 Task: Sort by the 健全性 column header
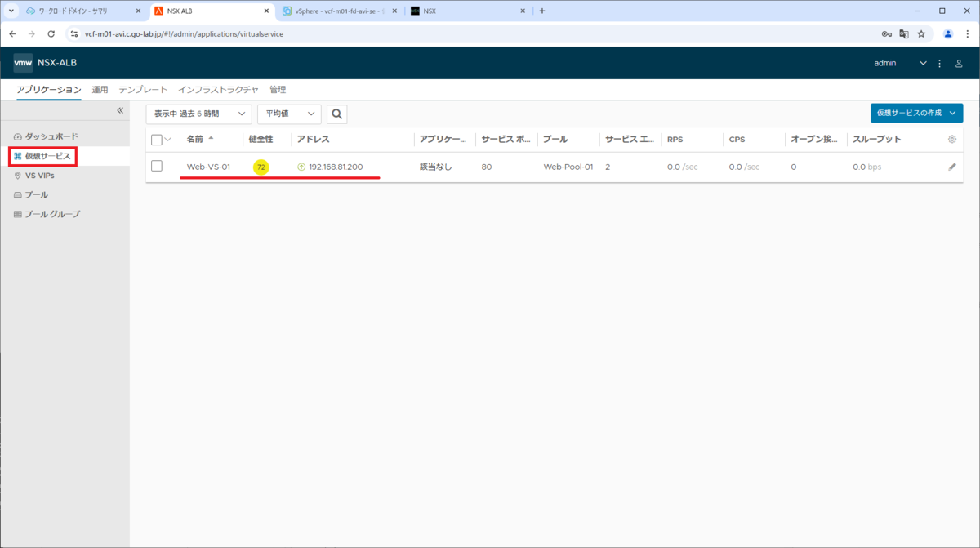261,140
